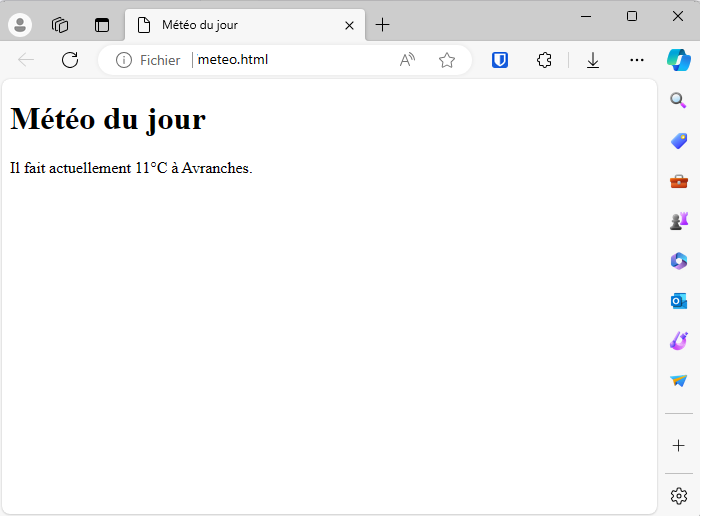
Task: Add page to favorites with star icon
Action: [x=447, y=60]
